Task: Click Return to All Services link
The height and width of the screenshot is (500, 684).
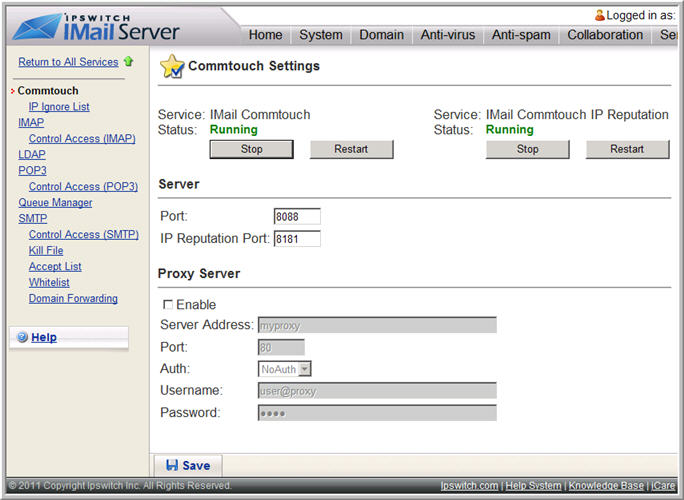Action: tap(68, 62)
